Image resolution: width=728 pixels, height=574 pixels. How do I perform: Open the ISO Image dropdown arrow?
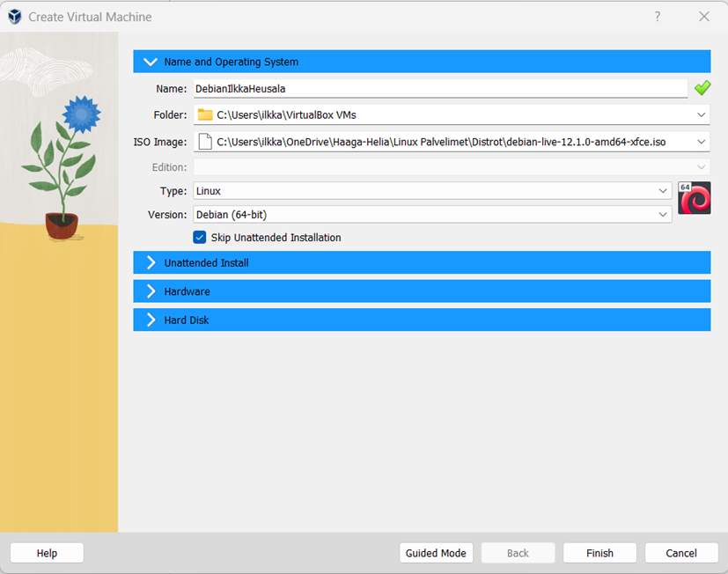click(x=701, y=141)
